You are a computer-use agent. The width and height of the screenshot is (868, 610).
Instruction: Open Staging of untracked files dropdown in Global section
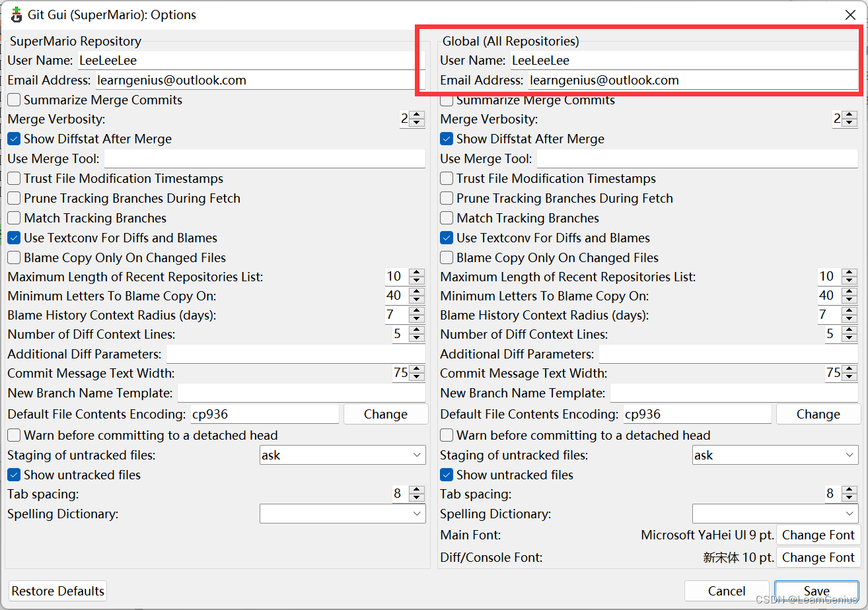[x=776, y=456]
